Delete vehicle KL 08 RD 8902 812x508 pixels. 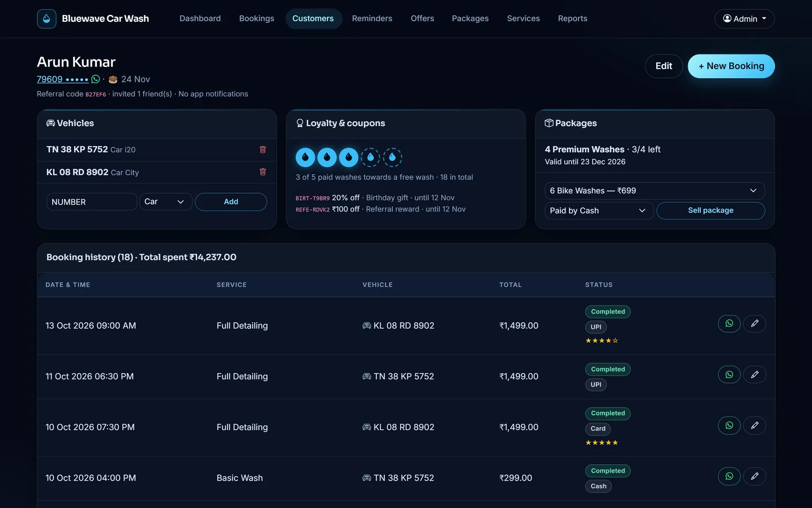(x=263, y=172)
